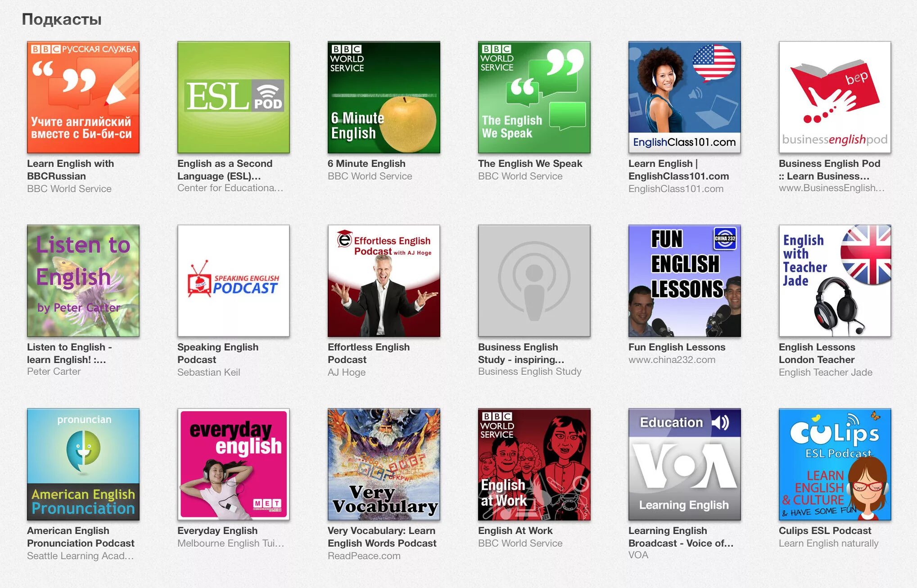917x588 pixels.
Task: Select Listen to English by Peter Carter cover
Action: pos(83,281)
